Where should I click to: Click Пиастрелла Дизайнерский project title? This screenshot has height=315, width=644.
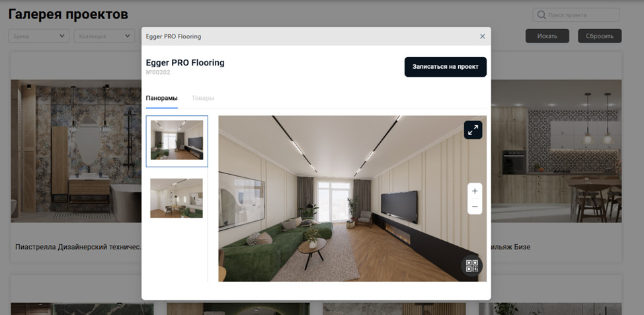(78, 247)
